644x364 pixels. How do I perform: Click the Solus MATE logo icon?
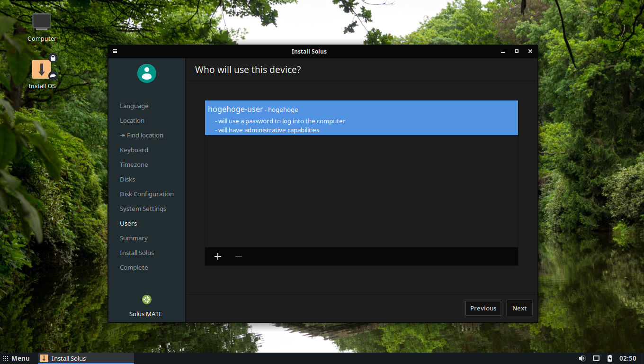(147, 300)
